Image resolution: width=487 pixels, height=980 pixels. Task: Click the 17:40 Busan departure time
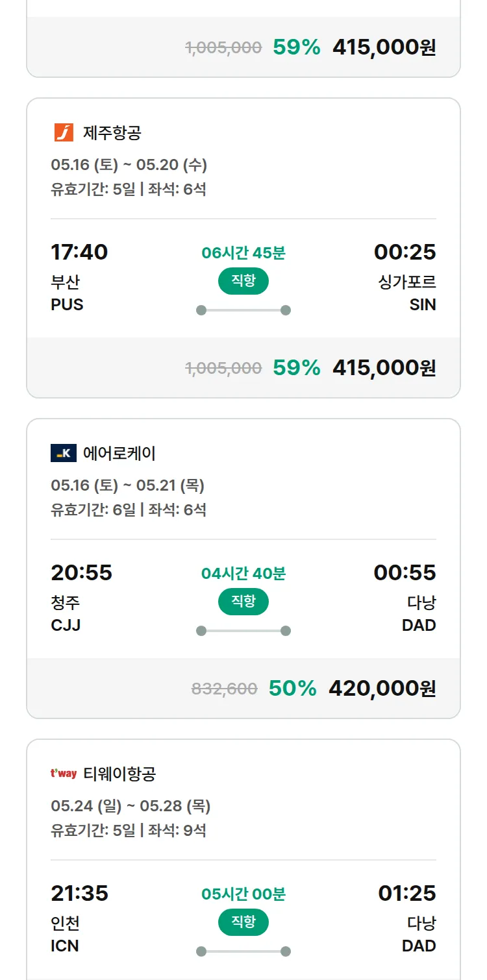click(x=79, y=252)
